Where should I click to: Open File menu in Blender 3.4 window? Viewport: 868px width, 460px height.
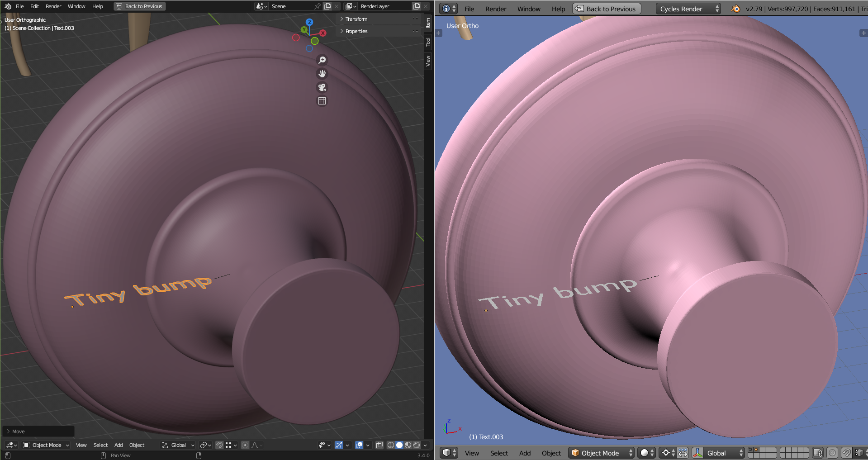(x=19, y=6)
